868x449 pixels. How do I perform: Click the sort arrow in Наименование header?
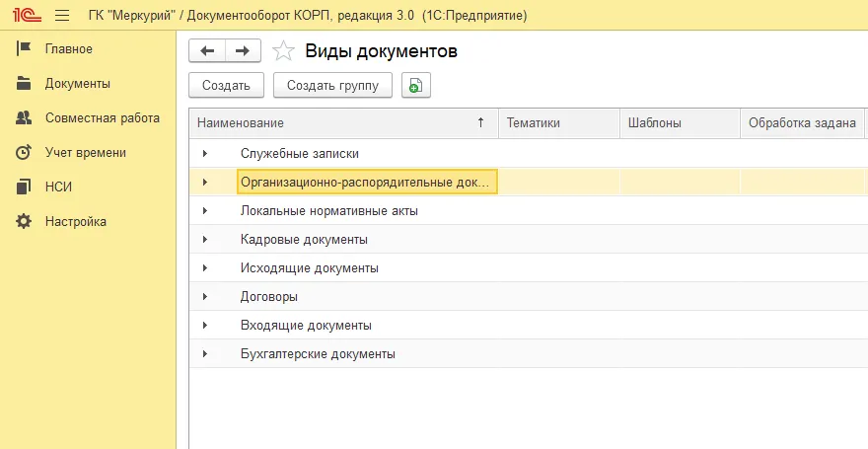tap(480, 122)
